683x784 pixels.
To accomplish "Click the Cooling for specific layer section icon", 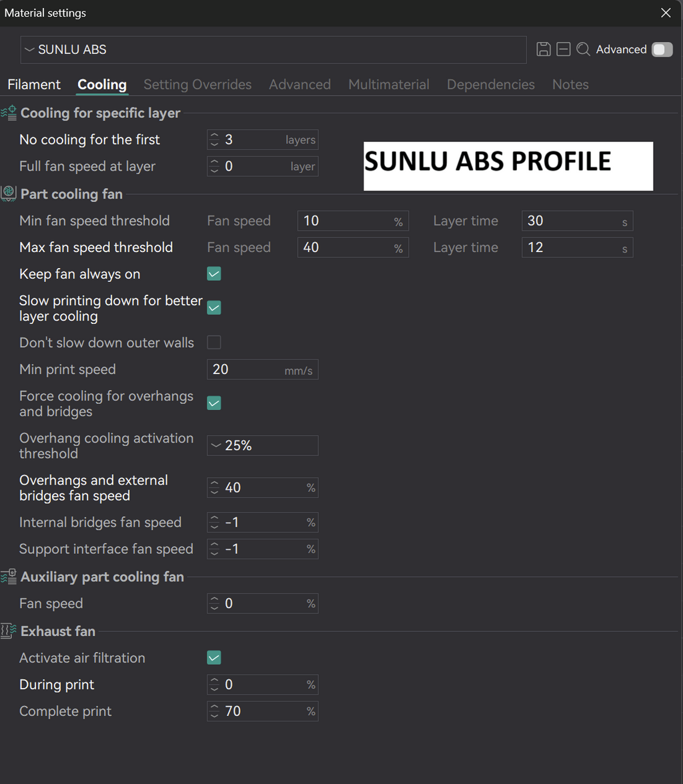I will pyautogui.click(x=9, y=113).
